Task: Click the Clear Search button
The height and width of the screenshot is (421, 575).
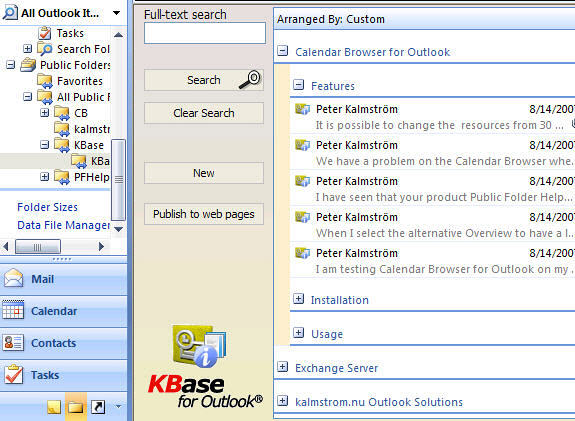Action: [x=204, y=113]
